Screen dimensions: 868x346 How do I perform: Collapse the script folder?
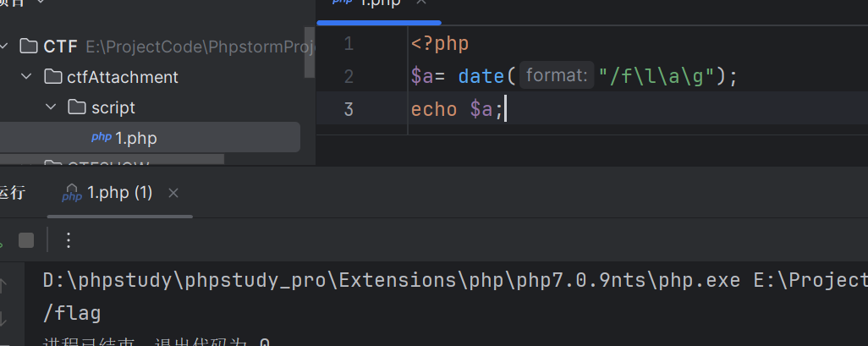coord(51,107)
